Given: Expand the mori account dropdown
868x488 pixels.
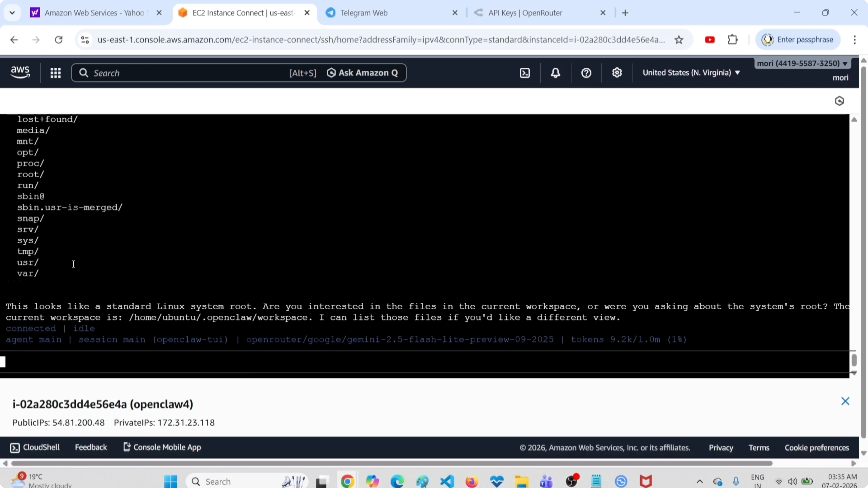Looking at the screenshot, I should coord(802,63).
